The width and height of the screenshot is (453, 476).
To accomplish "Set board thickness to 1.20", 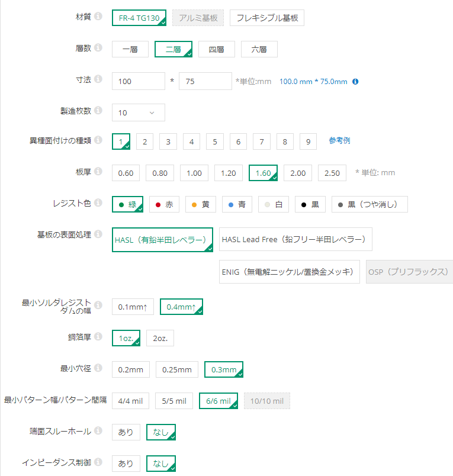I will [x=229, y=173].
